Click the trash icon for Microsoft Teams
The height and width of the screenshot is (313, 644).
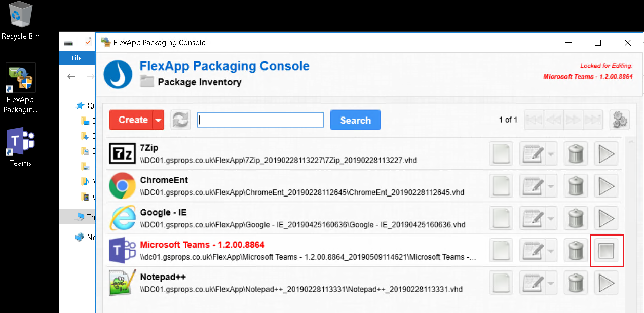[x=576, y=251]
